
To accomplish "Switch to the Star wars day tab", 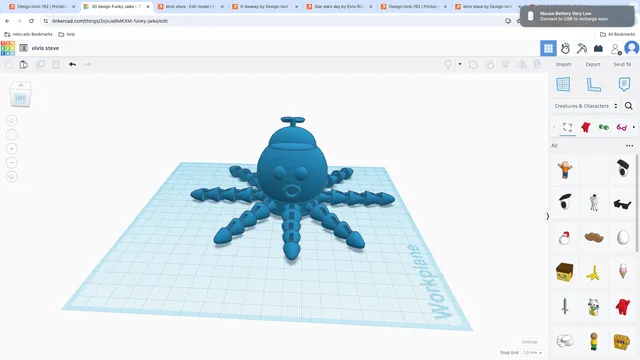I will [340, 7].
